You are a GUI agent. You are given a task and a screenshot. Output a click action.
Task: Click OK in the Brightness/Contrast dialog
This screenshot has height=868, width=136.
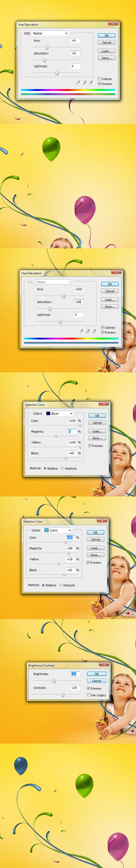click(96, 674)
